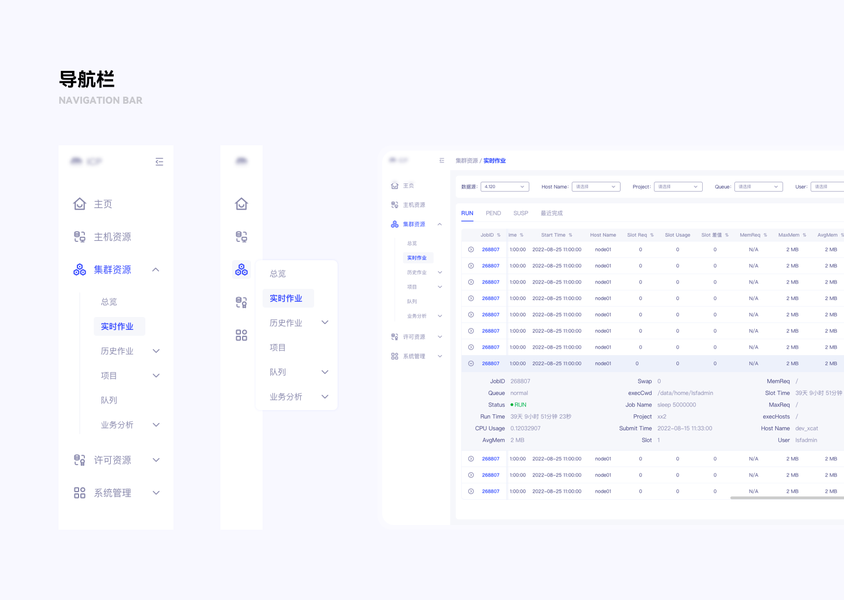This screenshot has height=600, width=844.
Task: Click the sidebar fold icon in the dashboard preview
Action: [442, 160]
